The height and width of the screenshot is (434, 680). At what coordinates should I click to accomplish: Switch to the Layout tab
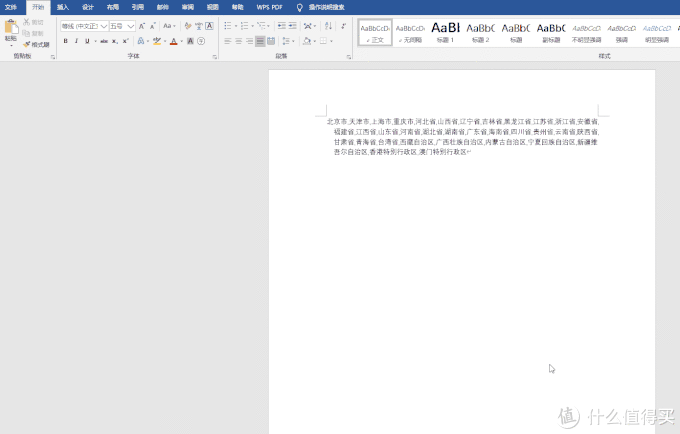tap(113, 7)
